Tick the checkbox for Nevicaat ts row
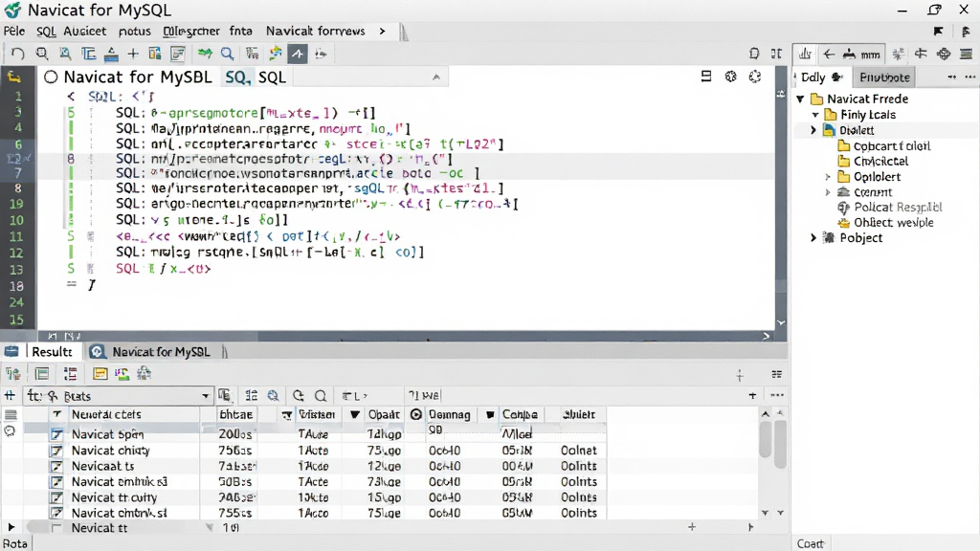Viewport: 980px width, 551px height. [x=56, y=466]
